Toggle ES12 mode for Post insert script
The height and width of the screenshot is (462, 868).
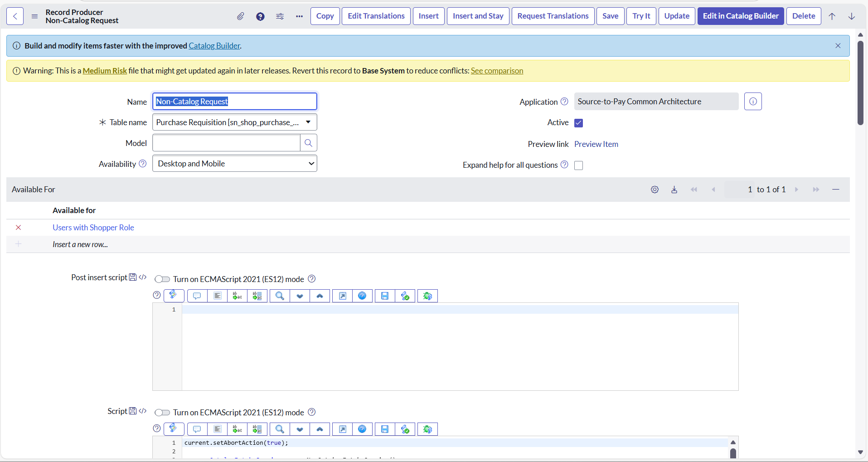point(162,279)
